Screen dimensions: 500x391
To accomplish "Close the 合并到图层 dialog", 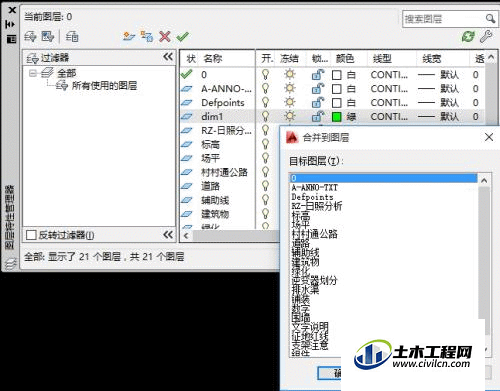I will tap(489, 137).
